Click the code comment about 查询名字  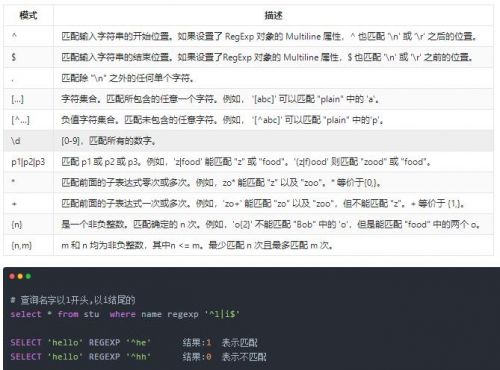pyautogui.click(x=73, y=300)
